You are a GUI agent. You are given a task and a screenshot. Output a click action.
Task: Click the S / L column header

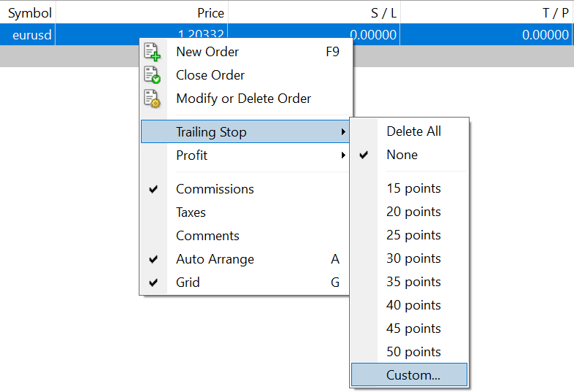click(x=314, y=13)
